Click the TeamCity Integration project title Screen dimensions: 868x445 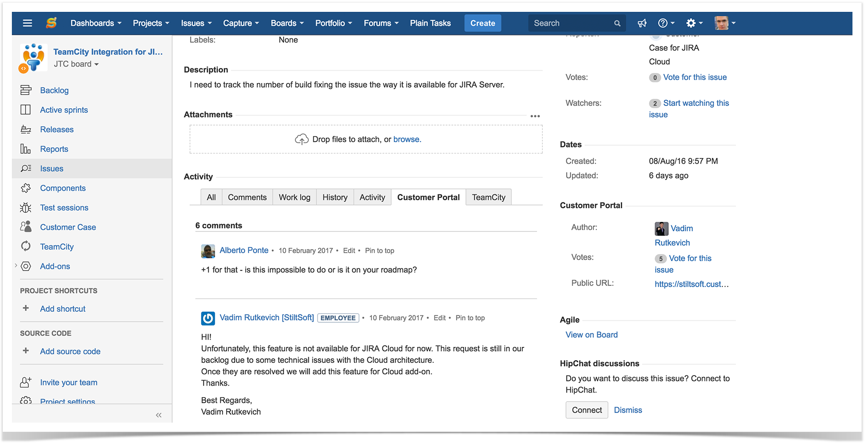[108, 52]
